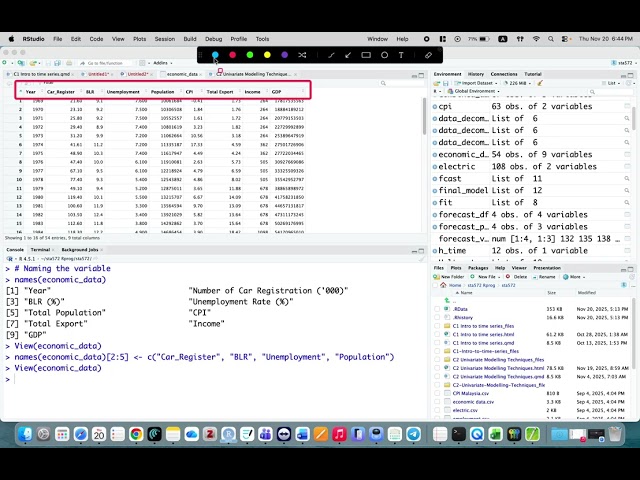The image size is (640, 480).
Task: Click the Rename button in Files pane
Action: coord(544,277)
